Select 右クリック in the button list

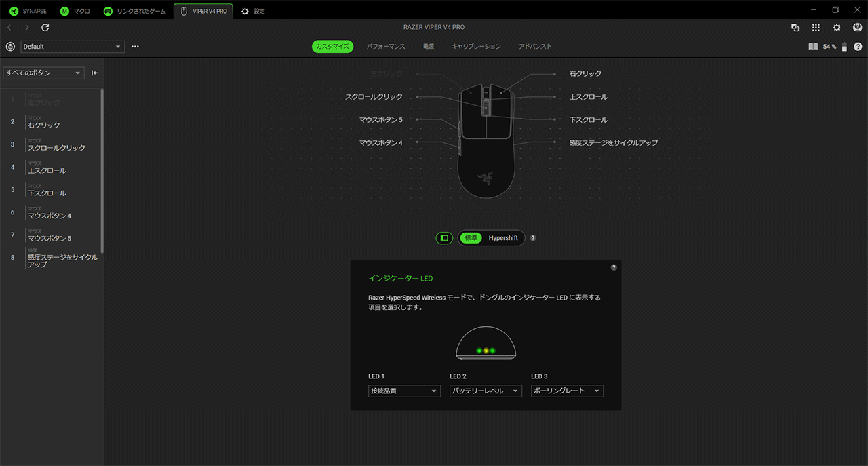pyautogui.click(x=44, y=125)
